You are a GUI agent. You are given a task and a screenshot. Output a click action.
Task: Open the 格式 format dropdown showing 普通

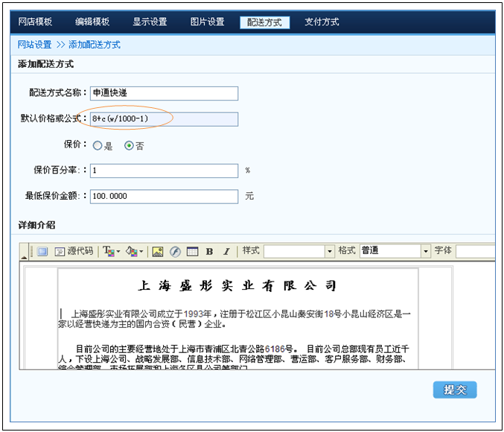(395, 251)
